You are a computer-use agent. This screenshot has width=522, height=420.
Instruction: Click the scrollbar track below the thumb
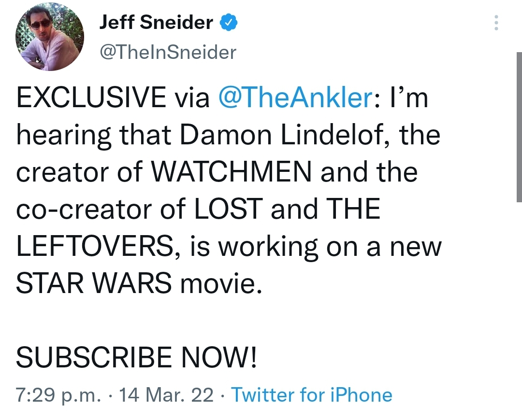tap(519, 309)
